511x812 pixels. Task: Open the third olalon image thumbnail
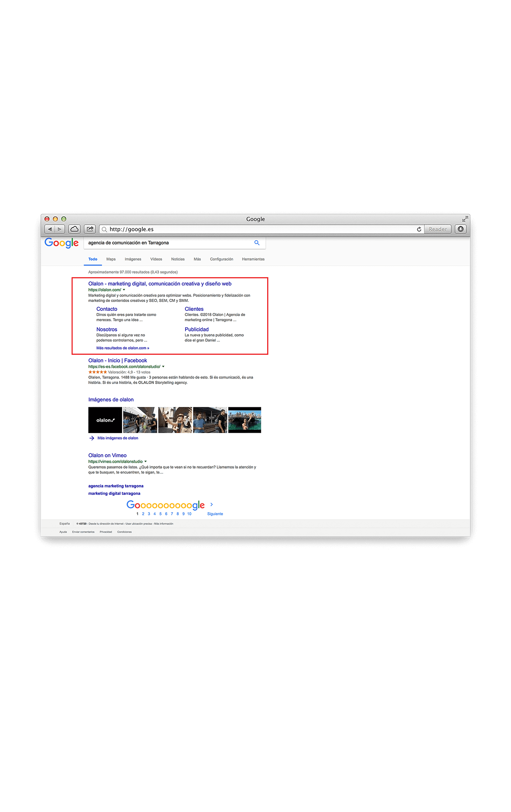pos(175,420)
